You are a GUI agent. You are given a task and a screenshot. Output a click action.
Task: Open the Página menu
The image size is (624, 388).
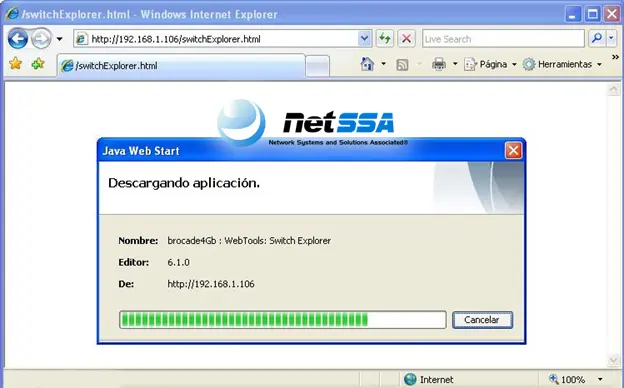490,64
